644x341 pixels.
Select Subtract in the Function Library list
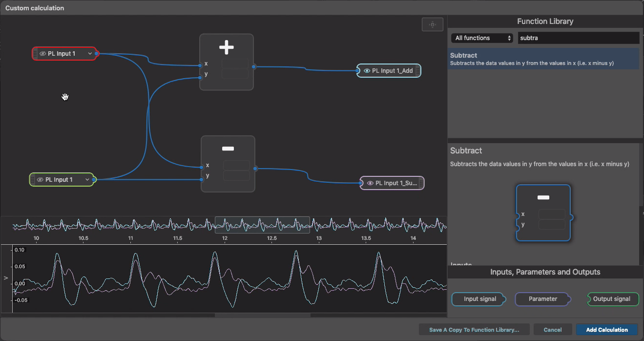[543, 58]
